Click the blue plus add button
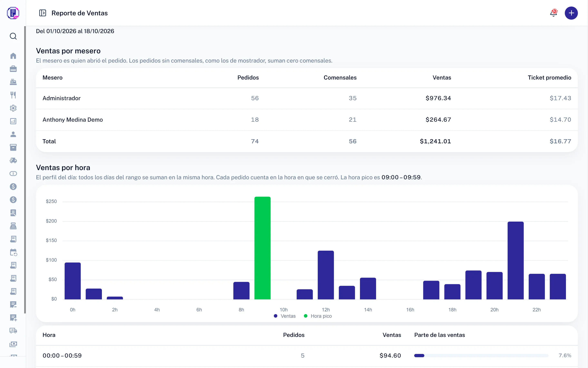 (x=571, y=13)
